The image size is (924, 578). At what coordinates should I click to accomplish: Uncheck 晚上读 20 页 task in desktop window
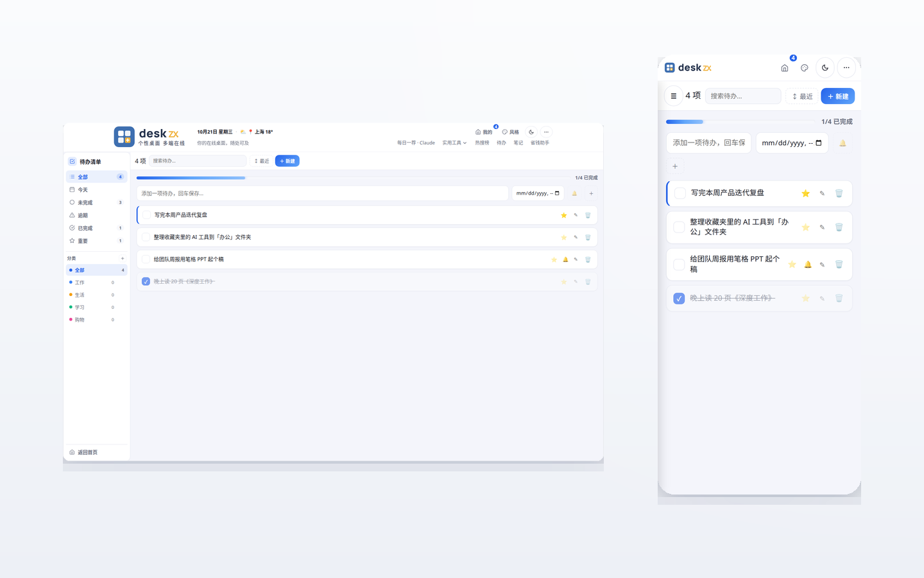tap(146, 281)
